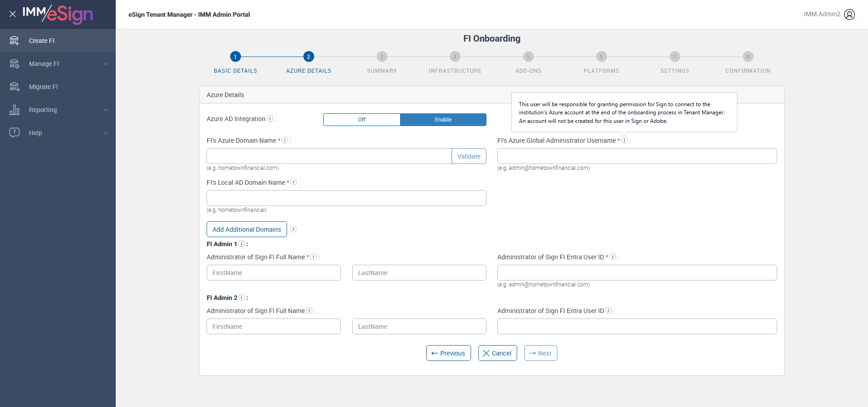Close the sidebar with the X icon

click(x=13, y=14)
